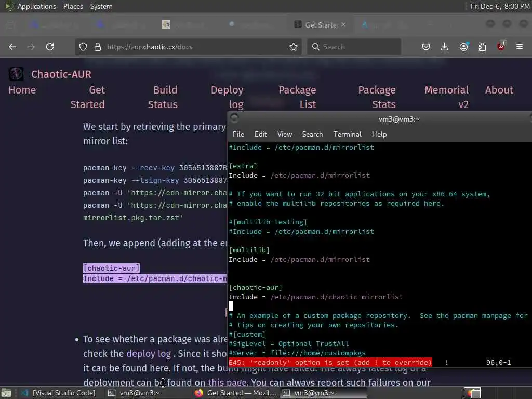
Task: Click the terminal window menu button icon
Action: tap(234, 118)
